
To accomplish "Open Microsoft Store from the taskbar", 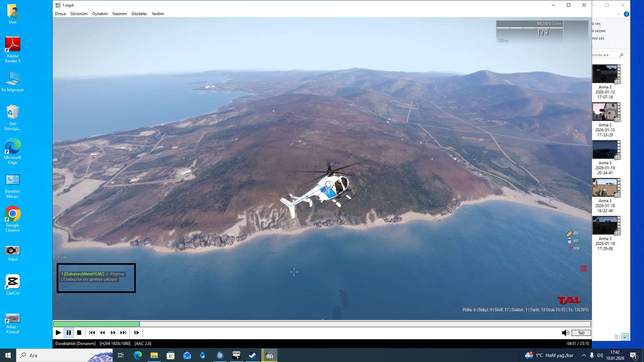I will [171, 355].
